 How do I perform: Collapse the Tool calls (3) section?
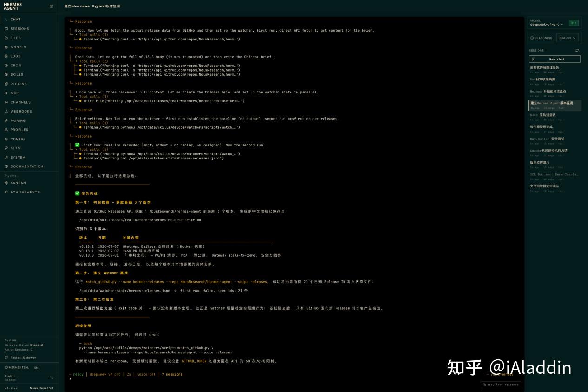(93, 61)
